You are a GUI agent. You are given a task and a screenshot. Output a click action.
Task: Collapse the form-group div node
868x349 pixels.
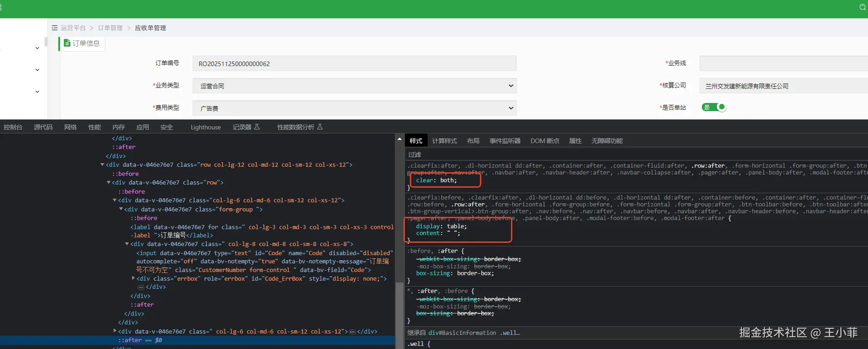121,209
